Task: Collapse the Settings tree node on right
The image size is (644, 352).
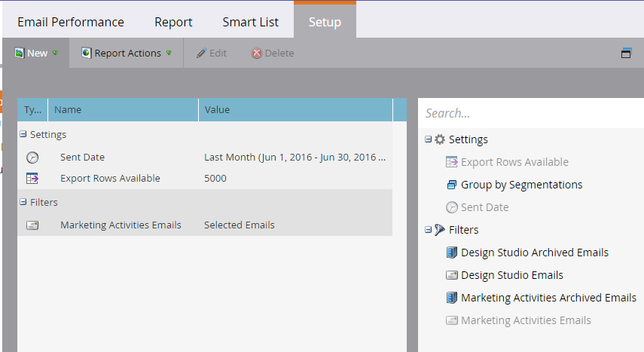Action: (x=429, y=139)
